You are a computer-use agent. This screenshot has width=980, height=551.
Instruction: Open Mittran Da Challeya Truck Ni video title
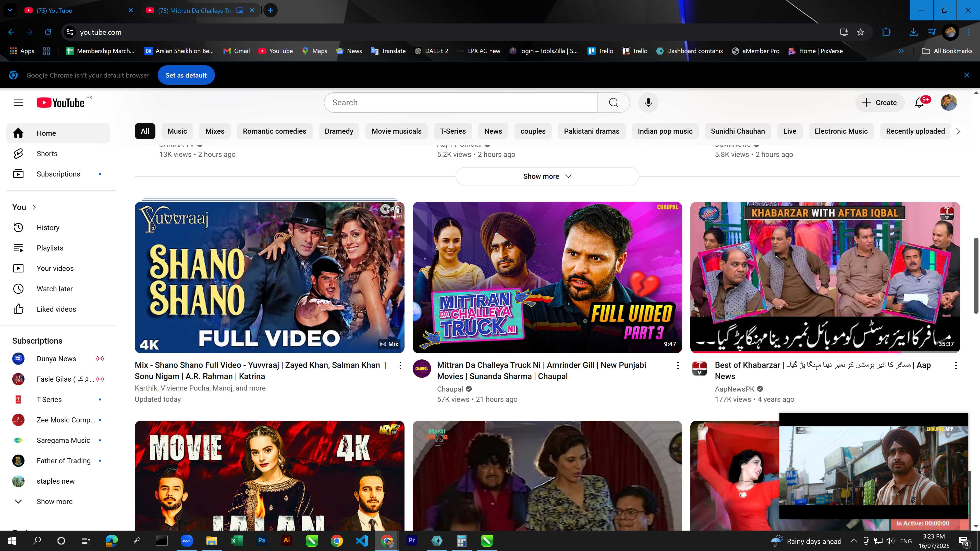pyautogui.click(x=541, y=370)
